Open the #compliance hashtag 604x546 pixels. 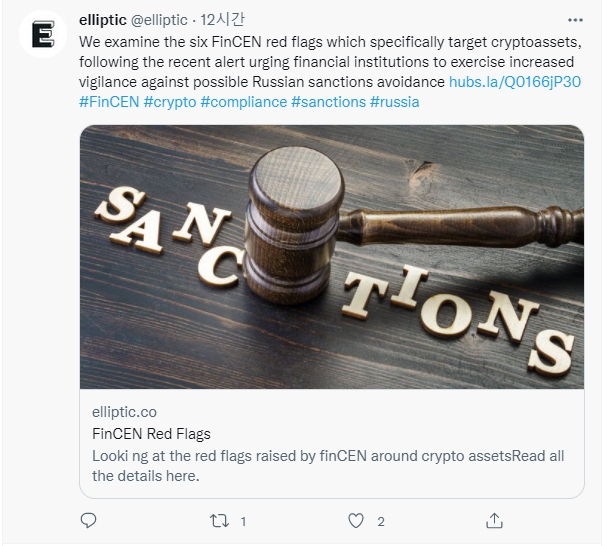click(242, 102)
